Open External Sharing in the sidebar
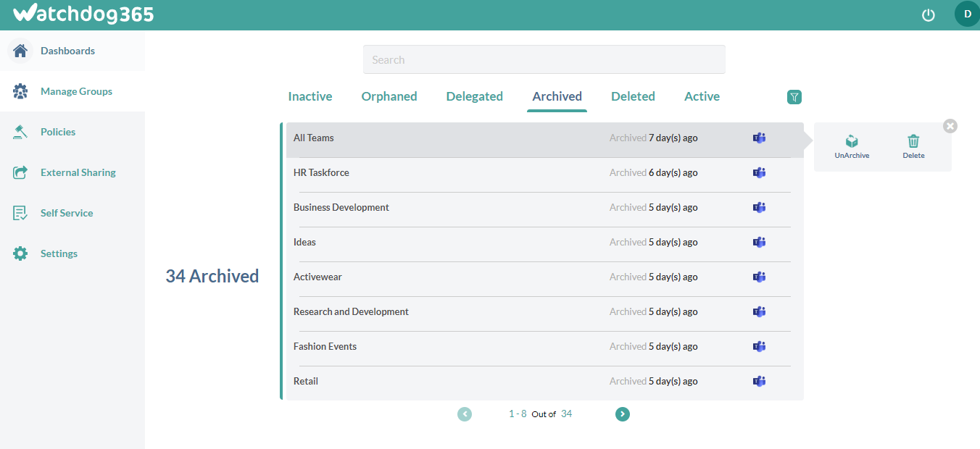980x449 pixels. (x=78, y=172)
